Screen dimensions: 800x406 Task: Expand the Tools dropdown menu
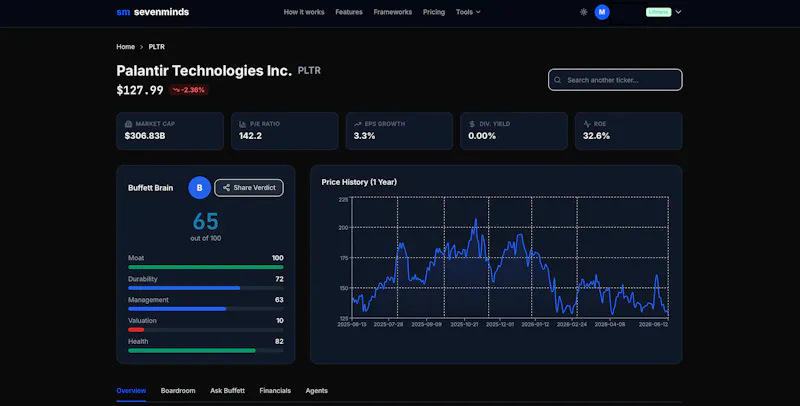click(468, 12)
